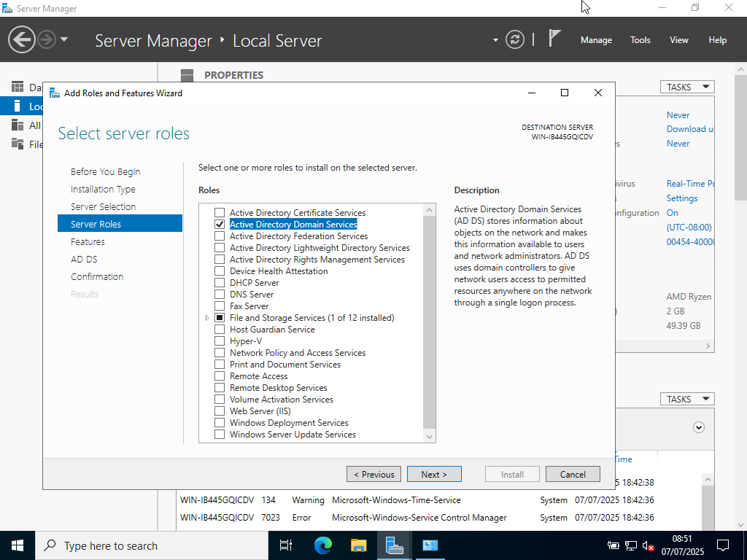747x560 pixels.
Task: Check the Hyper-V role
Action: pyautogui.click(x=220, y=341)
